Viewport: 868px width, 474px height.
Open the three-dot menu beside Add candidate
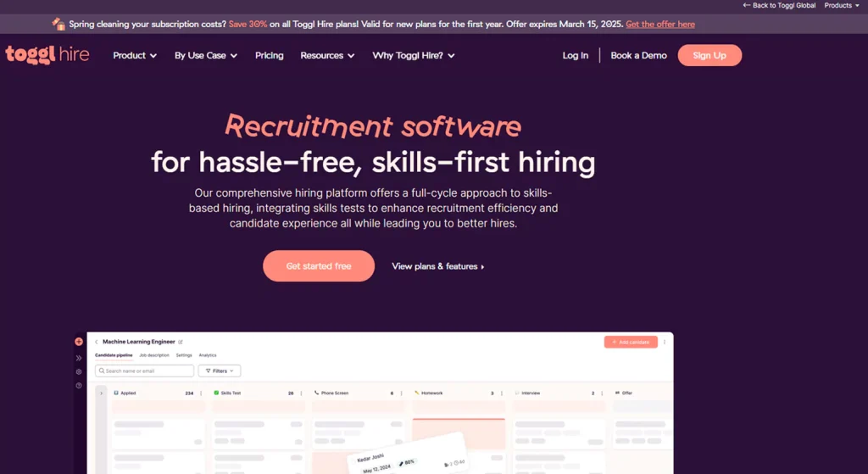click(665, 342)
